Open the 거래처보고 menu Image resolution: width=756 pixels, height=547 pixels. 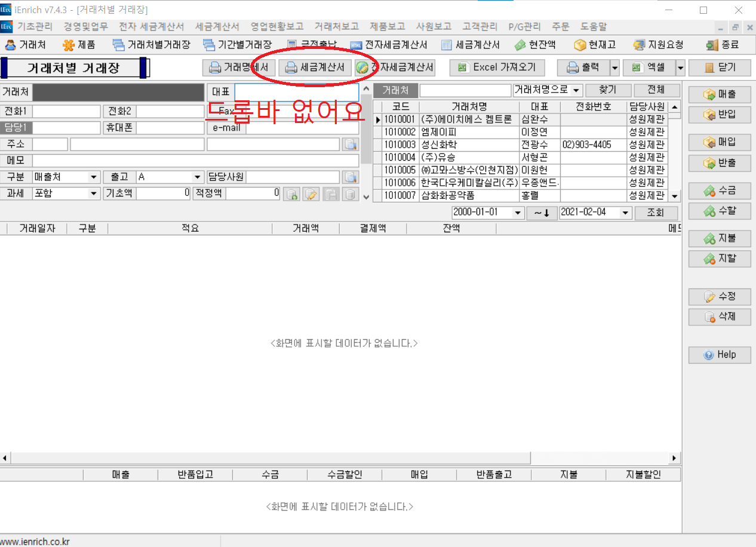pyautogui.click(x=336, y=27)
